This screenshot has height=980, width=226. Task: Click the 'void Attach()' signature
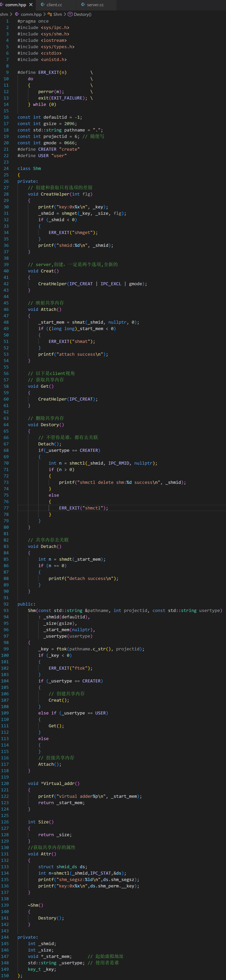(x=44, y=309)
